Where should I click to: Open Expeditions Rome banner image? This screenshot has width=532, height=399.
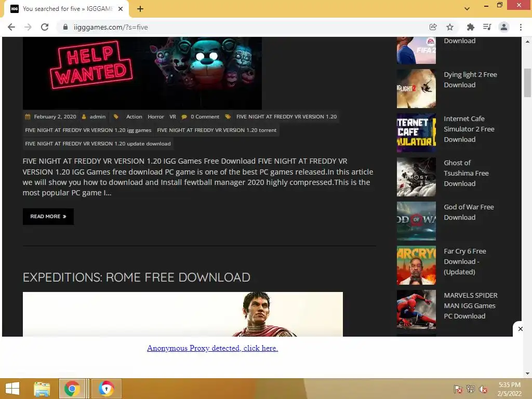click(182, 314)
